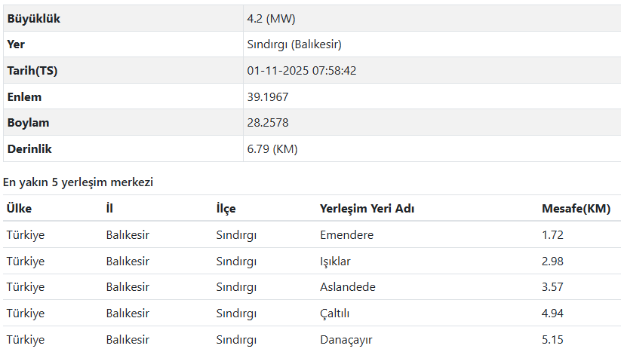This screenshot has width=621, height=364.
Task: Click the Aslandede settlement entry
Action: tap(347, 287)
